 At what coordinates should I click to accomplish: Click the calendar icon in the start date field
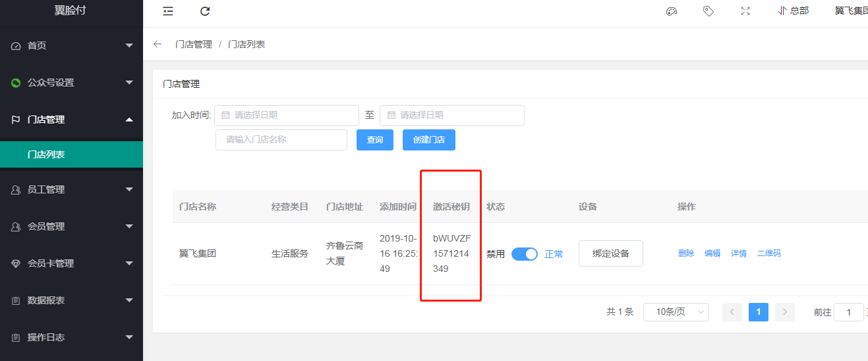point(225,115)
